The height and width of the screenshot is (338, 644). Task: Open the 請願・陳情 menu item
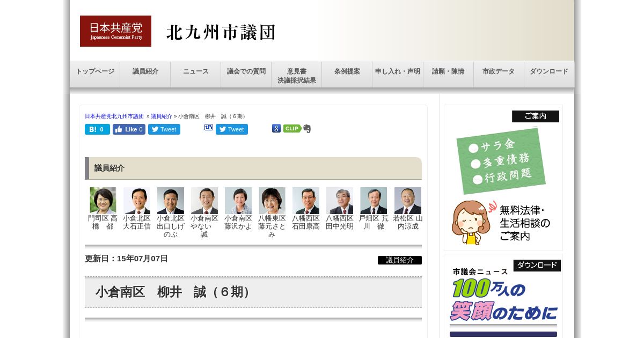(448, 74)
